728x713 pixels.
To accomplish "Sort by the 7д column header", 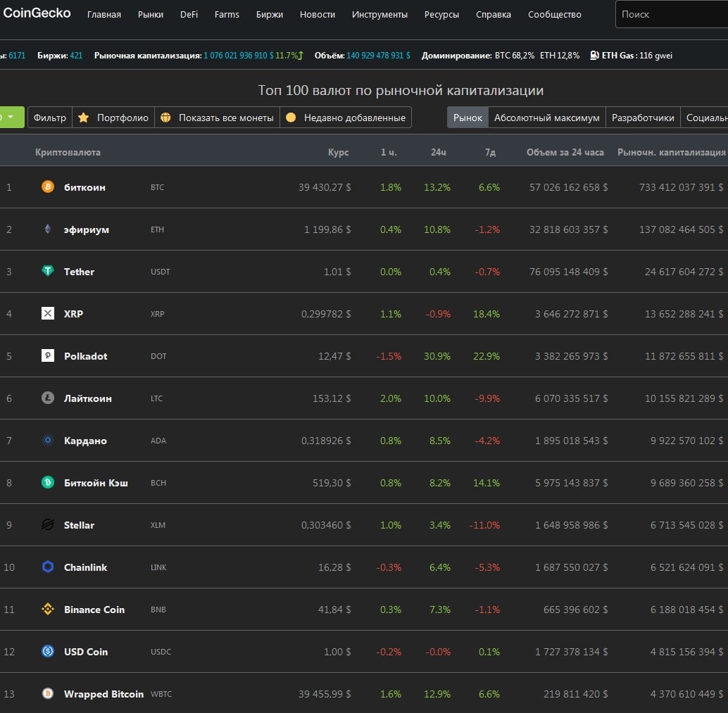I will click(x=490, y=152).
